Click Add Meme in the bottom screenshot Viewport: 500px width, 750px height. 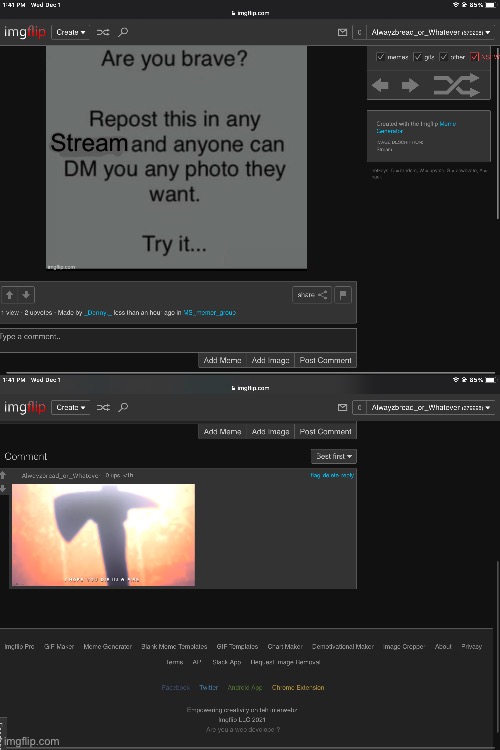[x=222, y=431]
